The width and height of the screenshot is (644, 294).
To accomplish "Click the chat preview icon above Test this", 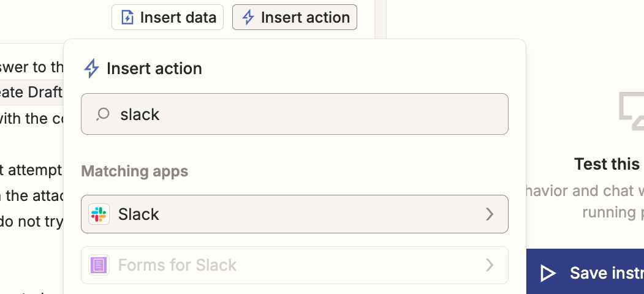I will pos(631,110).
